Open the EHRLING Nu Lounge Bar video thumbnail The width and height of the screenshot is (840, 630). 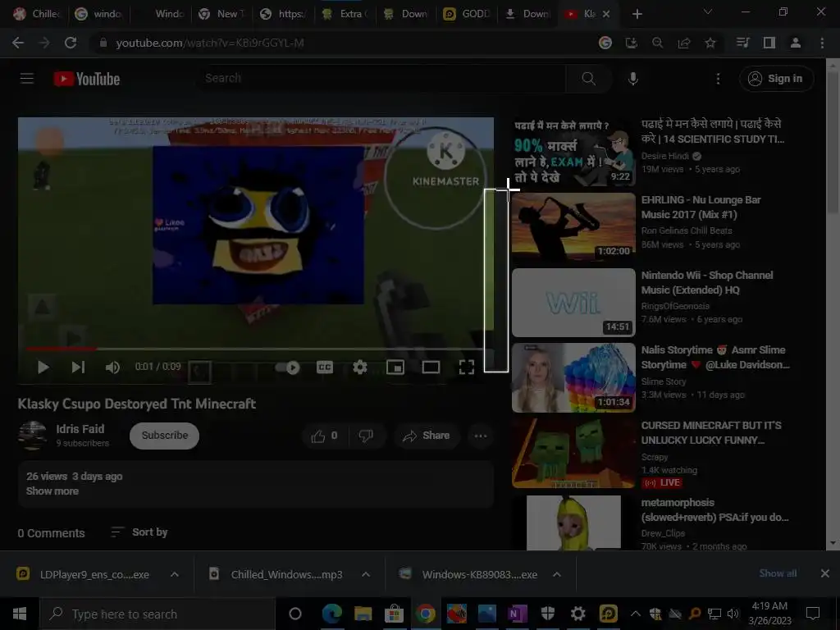tap(573, 227)
